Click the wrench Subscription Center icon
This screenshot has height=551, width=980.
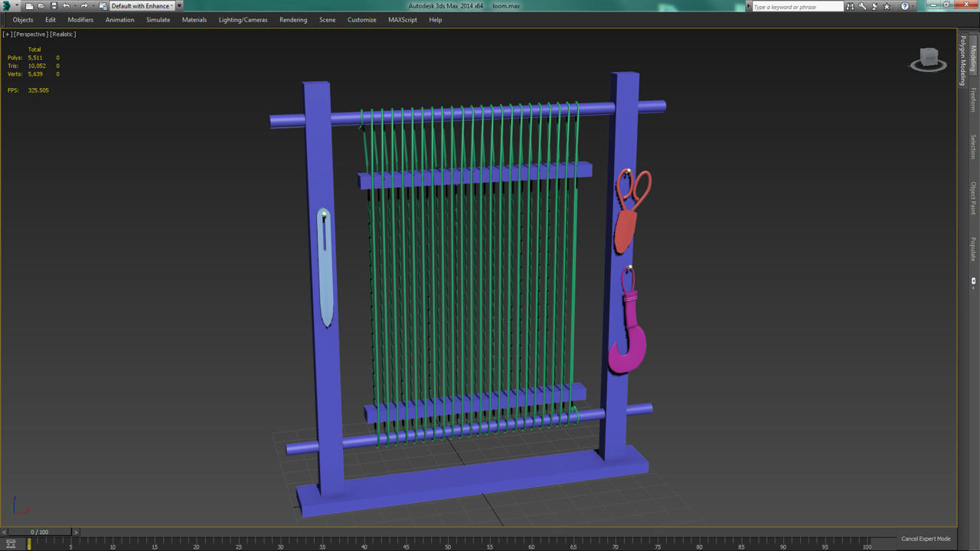862,6
